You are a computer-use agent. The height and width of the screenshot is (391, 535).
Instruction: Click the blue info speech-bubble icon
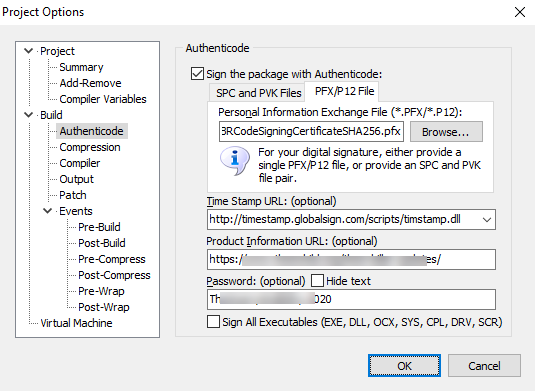pyautogui.click(x=235, y=160)
